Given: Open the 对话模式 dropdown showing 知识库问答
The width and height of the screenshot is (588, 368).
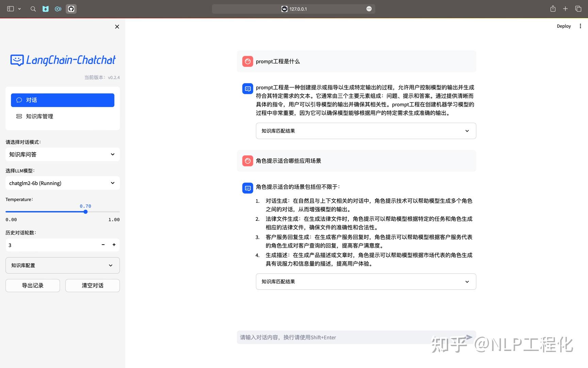Looking at the screenshot, I should (x=62, y=154).
